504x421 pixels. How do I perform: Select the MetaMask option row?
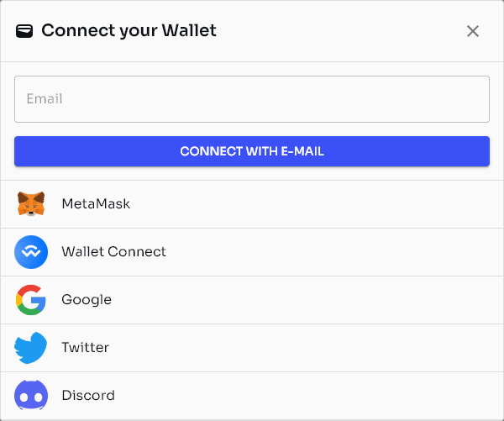[x=252, y=204]
